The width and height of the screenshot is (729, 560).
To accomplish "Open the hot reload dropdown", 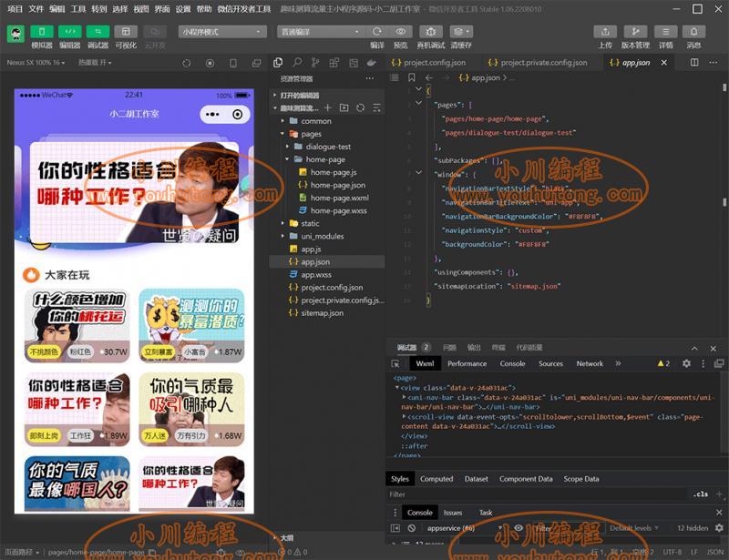I will pyautogui.click(x=95, y=62).
